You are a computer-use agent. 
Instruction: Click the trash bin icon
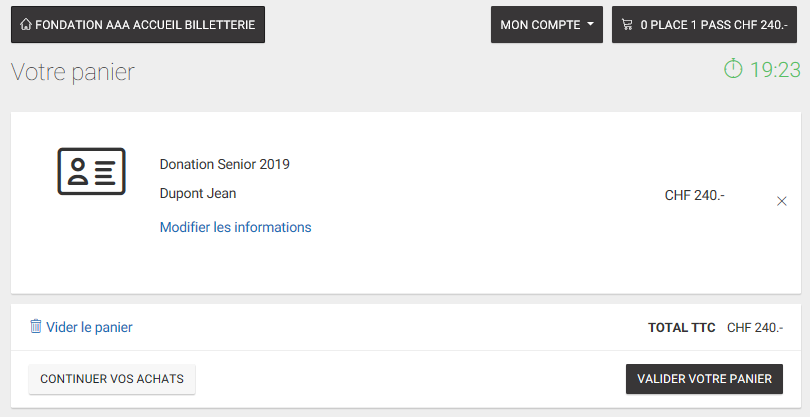click(36, 326)
